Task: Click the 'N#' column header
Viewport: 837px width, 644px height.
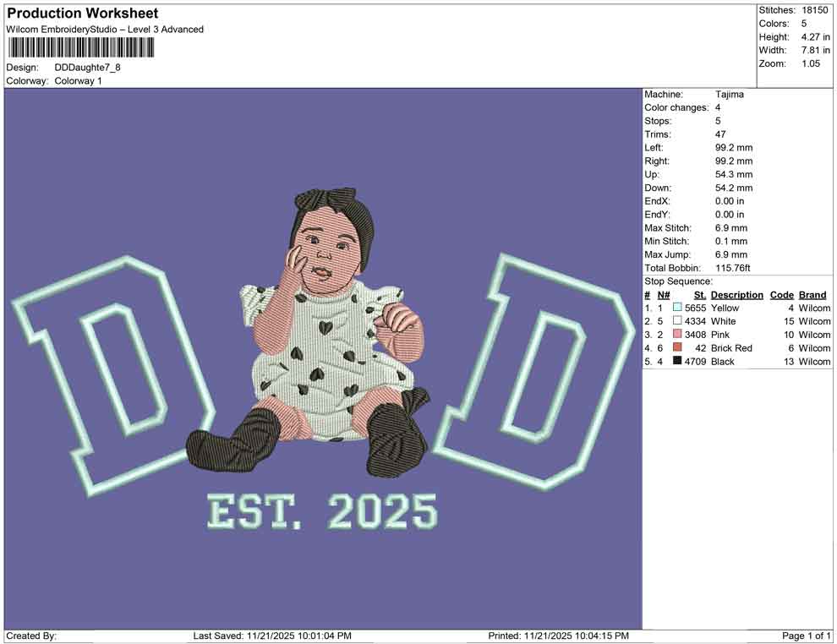Action: (664, 294)
